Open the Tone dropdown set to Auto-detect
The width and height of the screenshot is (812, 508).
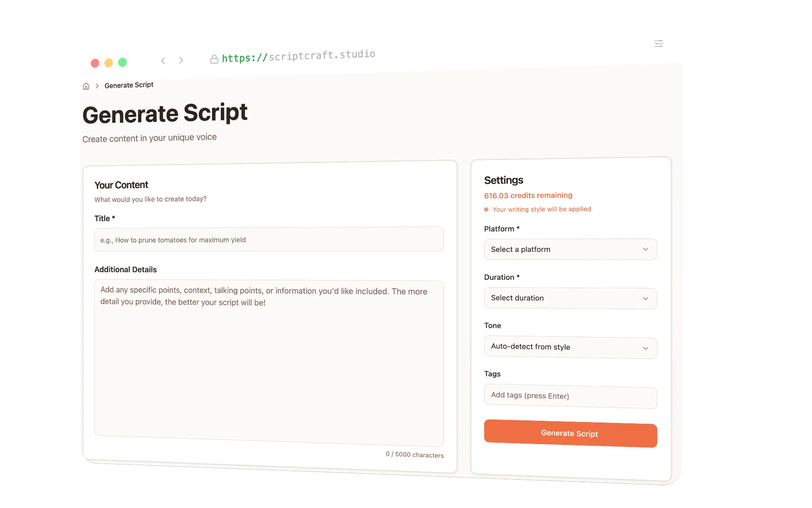pyautogui.click(x=570, y=347)
